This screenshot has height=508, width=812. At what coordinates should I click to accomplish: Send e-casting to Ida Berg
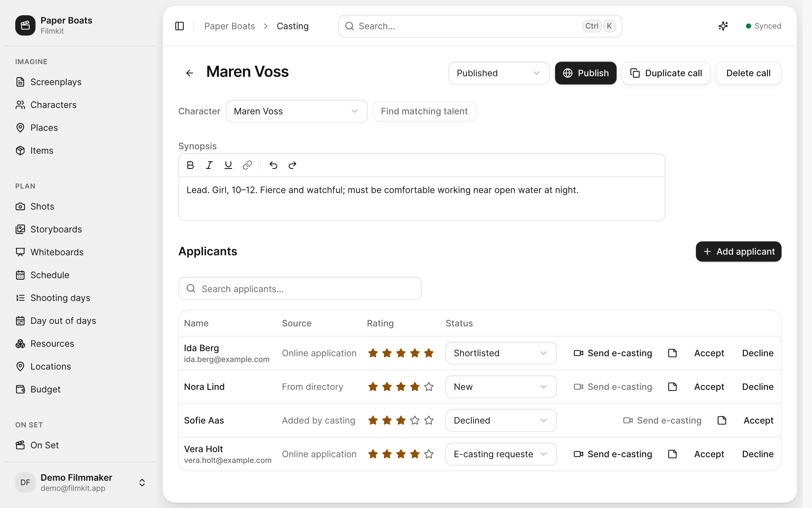tap(613, 353)
